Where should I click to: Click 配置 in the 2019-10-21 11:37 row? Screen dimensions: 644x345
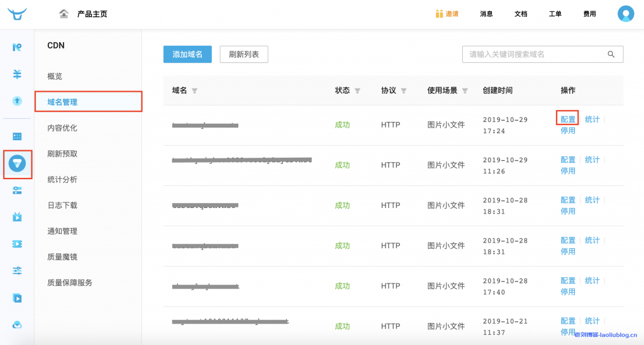click(568, 320)
